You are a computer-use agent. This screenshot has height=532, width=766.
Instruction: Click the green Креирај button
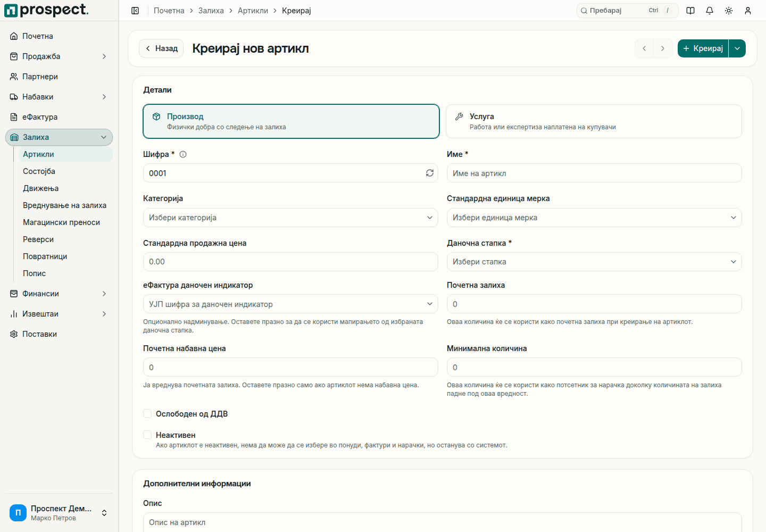703,48
